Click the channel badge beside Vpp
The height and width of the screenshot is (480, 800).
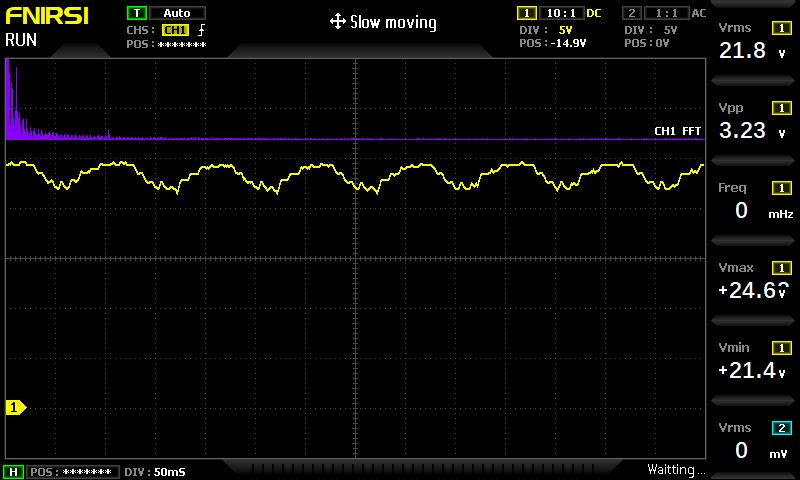coord(782,108)
